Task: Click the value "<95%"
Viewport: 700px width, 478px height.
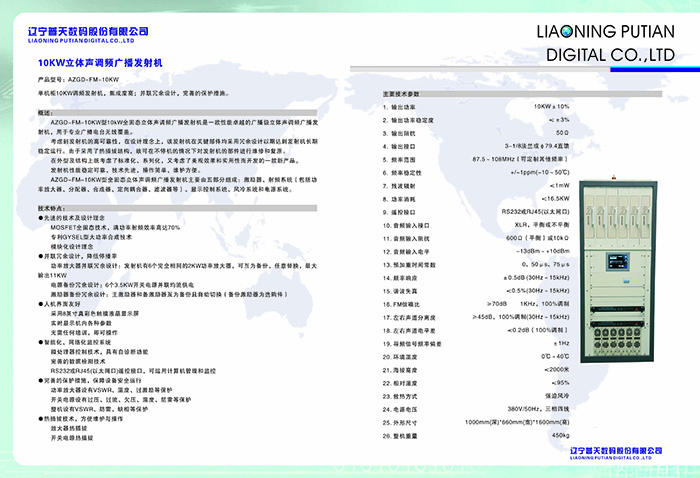Action: (560, 383)
